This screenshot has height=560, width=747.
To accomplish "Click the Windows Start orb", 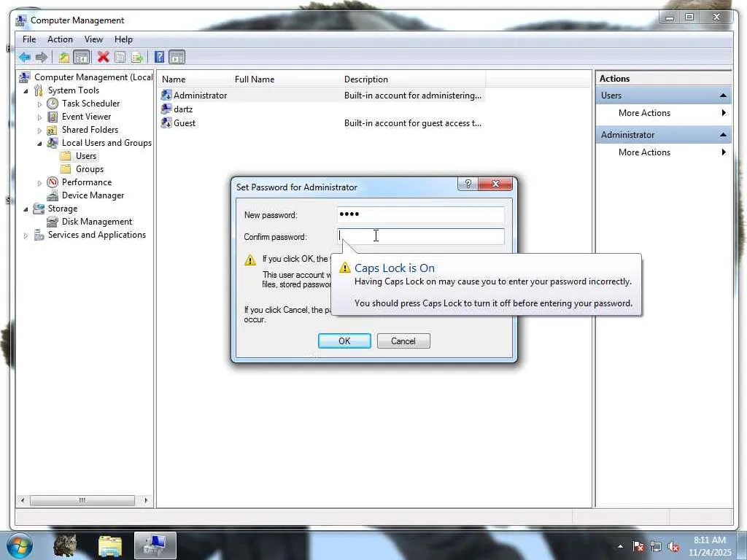I will (x=20, y=545).
